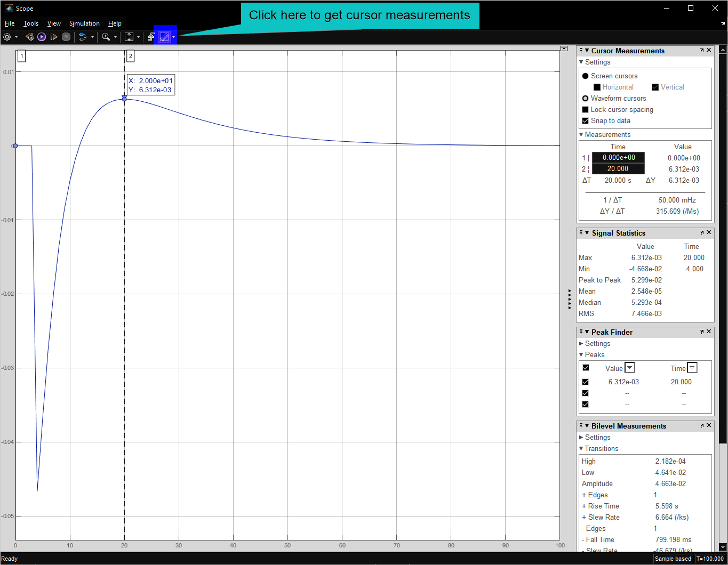Click the Step Forward icon
Image resolution: width=728 pixels, height=565 pixels.
(x=54, y=37)
